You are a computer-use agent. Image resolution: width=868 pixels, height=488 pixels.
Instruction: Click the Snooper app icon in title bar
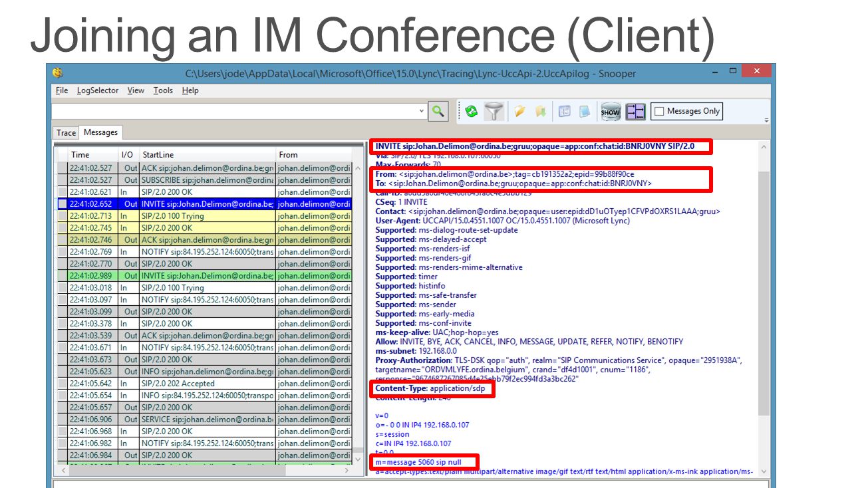click(57, 72)
